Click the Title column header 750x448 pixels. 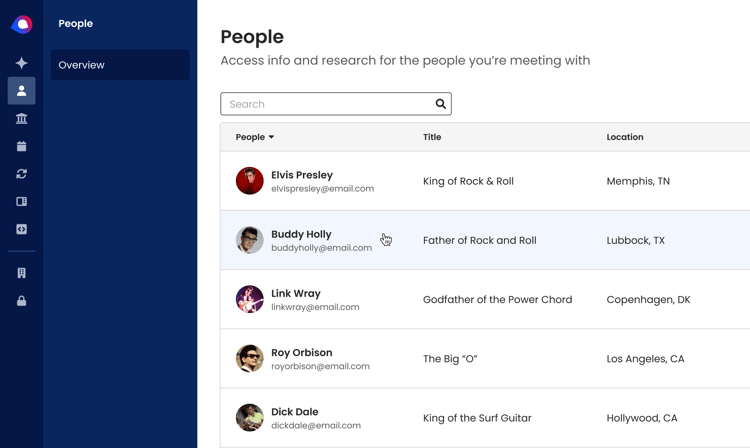(x=432, y=137)
